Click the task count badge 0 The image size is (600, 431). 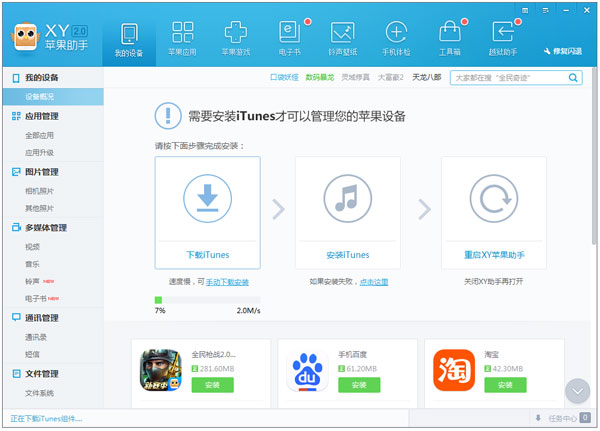click(585, 418)
